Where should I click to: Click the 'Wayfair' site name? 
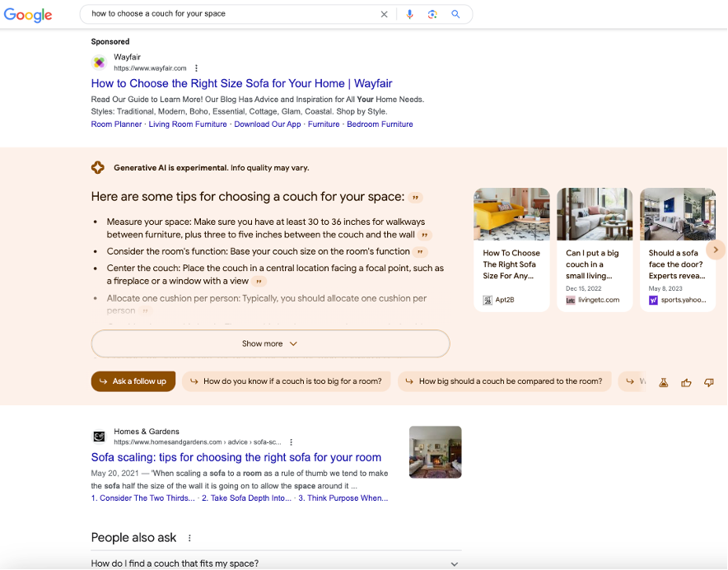click(x=127, y=57)
